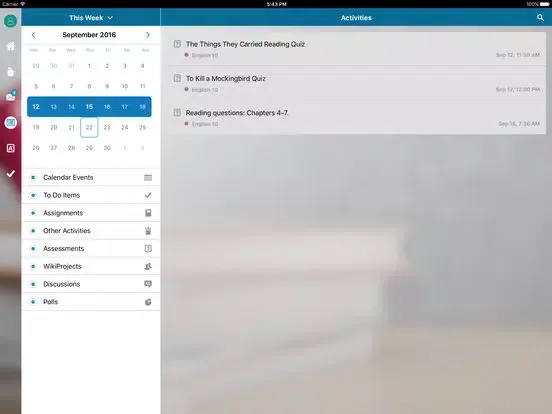The width and height of the screenshot is (552, 414).
Task: Click the WikiProjects people icon
Action: coord(148,266)
